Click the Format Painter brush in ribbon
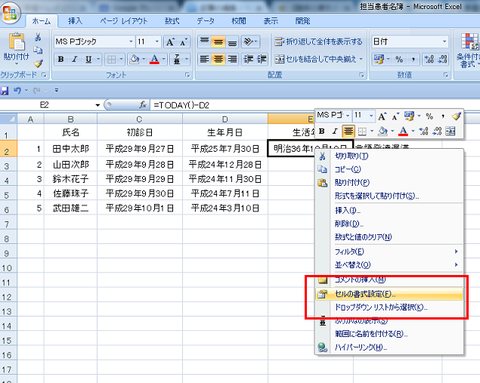 (x=38, y=62)
